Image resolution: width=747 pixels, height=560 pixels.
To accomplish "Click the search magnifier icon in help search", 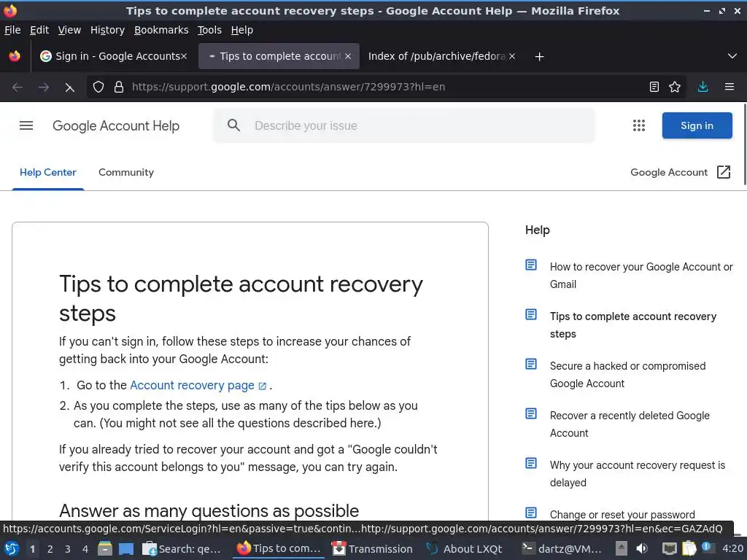I will coord(233,125).
